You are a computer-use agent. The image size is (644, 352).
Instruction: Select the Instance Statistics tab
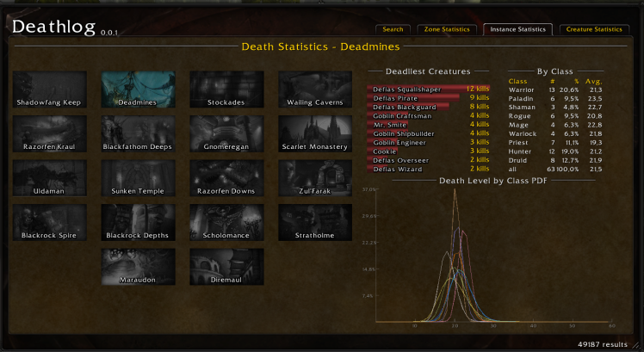coord(517,29)
